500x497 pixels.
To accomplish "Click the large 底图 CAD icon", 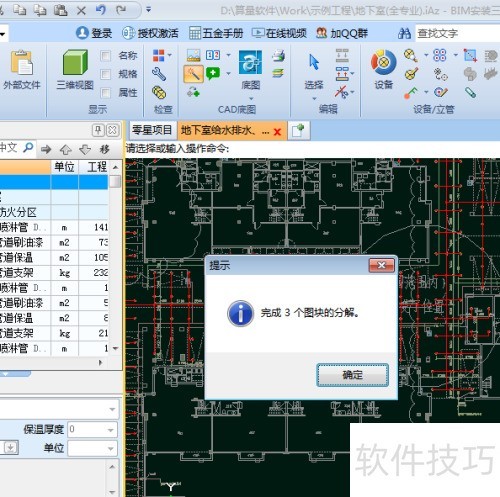I will tap(250, 62).
